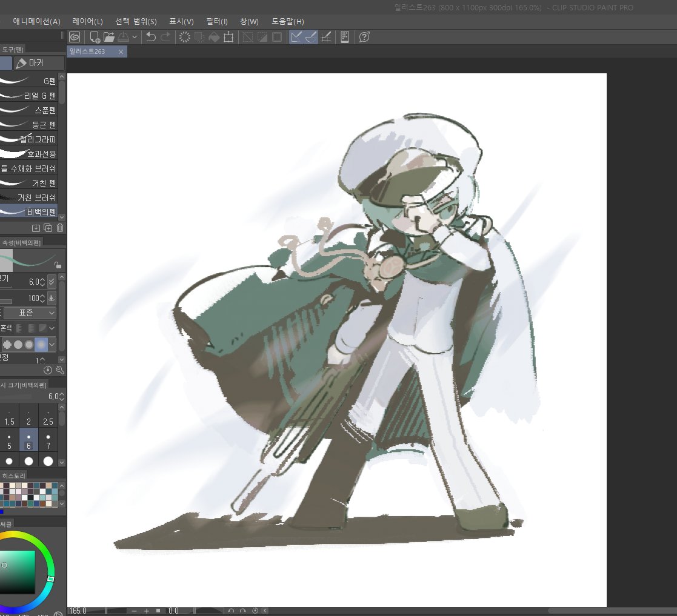Open the 레이어(L) menu
The width and height of the screenshot is (677, 616).
click(88, 21)
